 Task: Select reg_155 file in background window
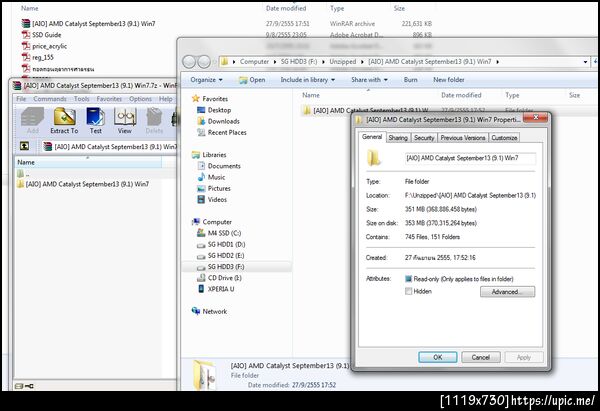[x=38, y=57]
